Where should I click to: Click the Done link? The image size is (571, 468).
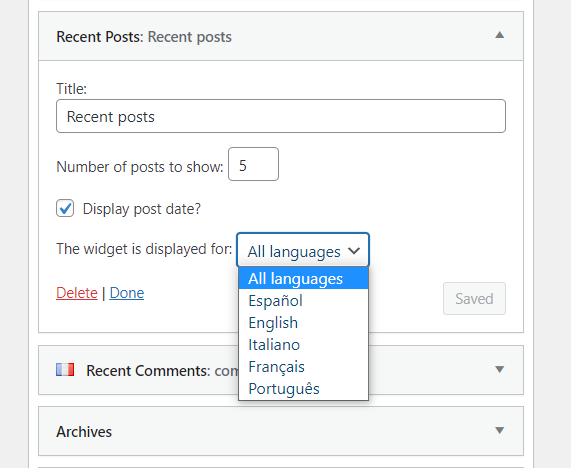(x=127, y=293)
